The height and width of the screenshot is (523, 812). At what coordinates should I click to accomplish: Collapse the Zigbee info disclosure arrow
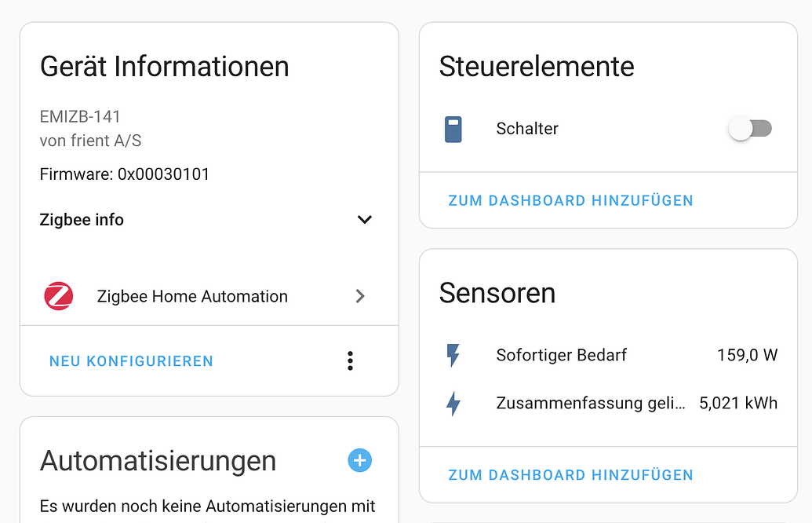tap(364, 220)
